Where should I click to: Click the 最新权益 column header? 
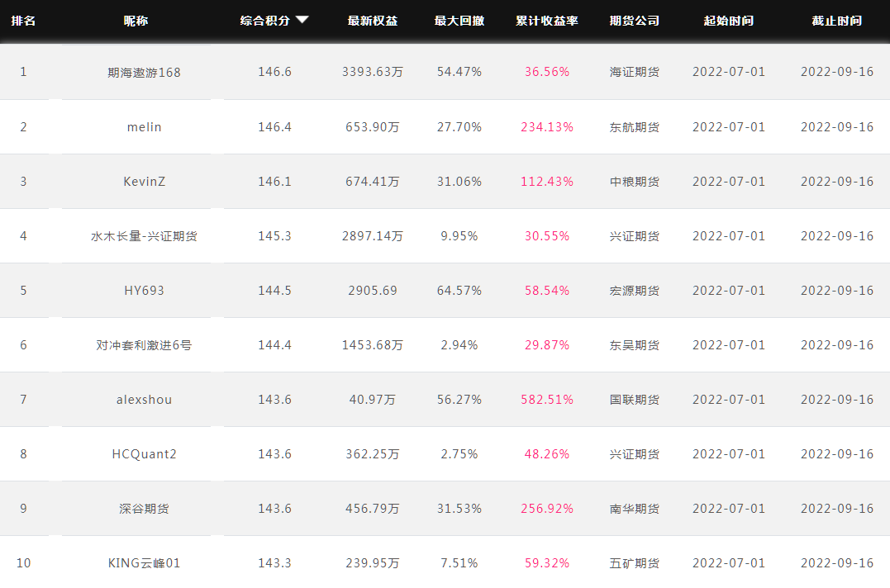point(373,21)
